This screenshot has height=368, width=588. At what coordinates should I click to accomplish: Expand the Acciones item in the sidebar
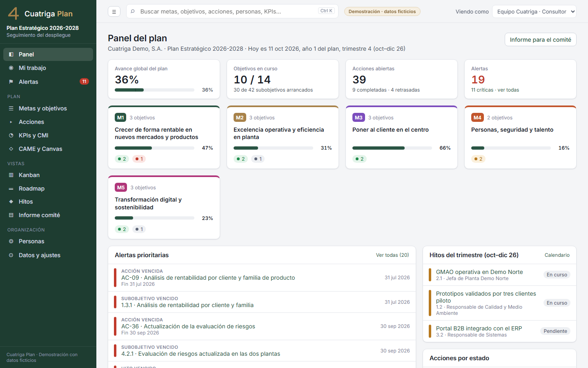coord(48,122)
